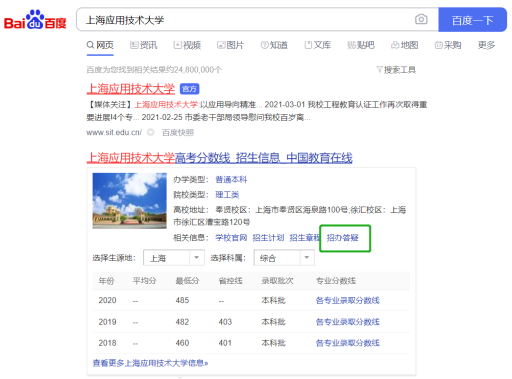Click the 年份 column header
The height and width of the screenshot is (379, 512).
[106, 281]
